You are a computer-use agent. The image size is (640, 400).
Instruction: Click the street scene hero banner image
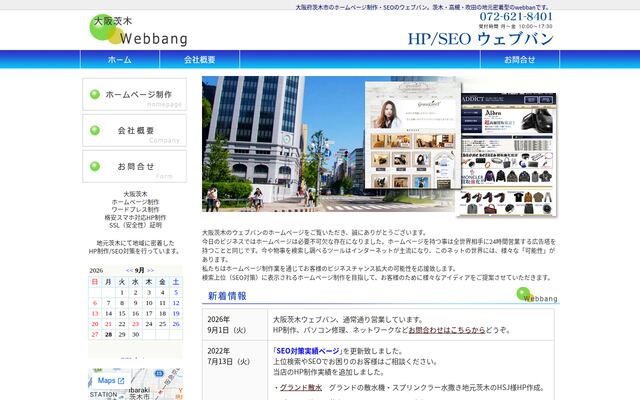point(283,144)
